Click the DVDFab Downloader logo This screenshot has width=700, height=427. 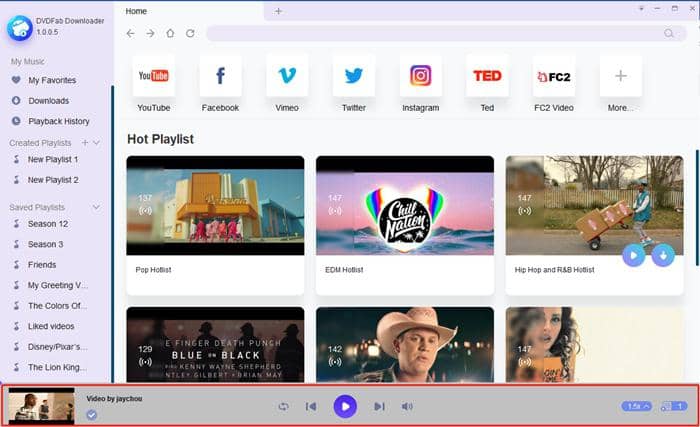click(x=19, y=28)
